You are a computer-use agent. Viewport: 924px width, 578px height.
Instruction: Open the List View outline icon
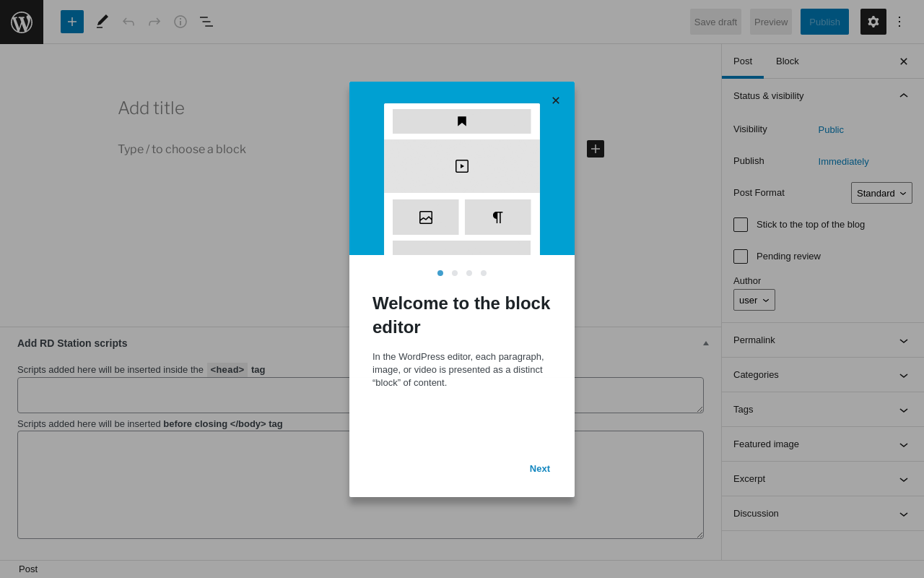[x=206, y=22]
